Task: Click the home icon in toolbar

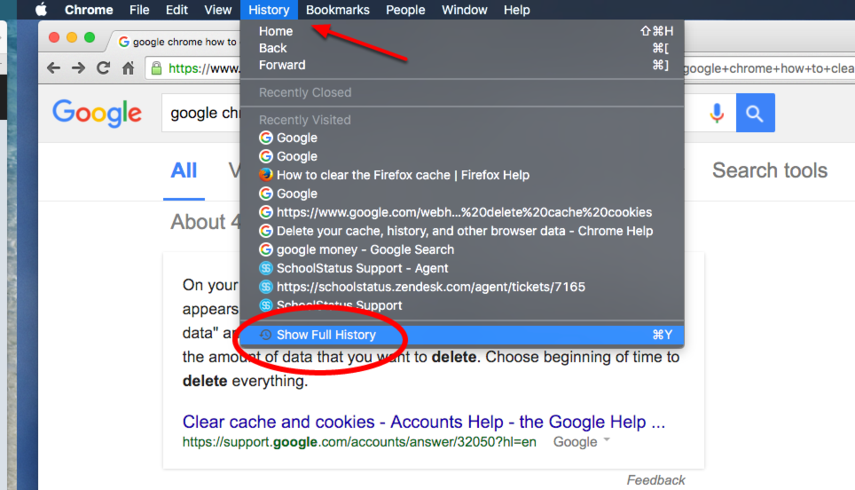Action: click(x=128, y=68)
